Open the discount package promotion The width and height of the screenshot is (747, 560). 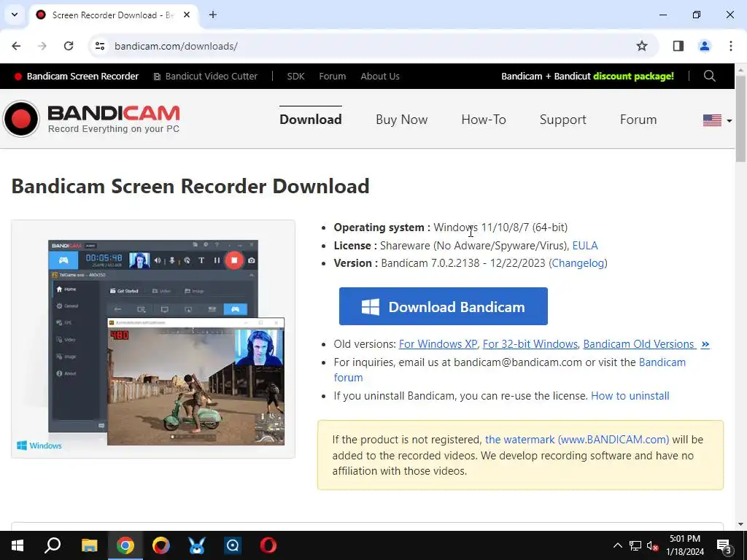pos(587,76)
